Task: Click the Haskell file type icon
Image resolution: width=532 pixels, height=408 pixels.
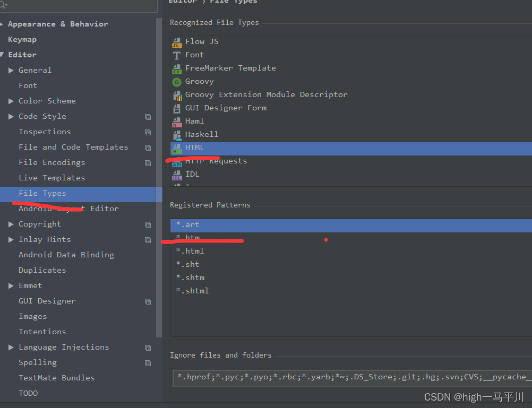Action: click(x=177, y=135)
